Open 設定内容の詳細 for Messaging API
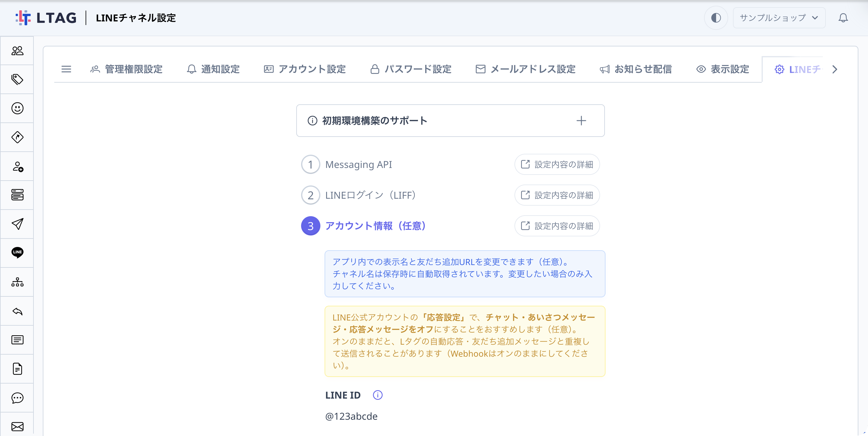The width and height of the screenshot is (868, 436). coord(557,165)
